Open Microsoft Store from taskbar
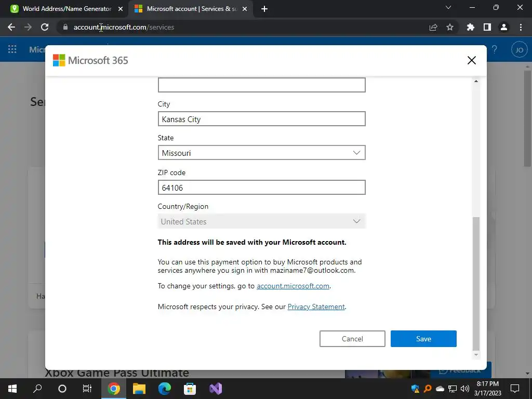The height and width of the screenshot is (399, 532). pyautogui.click(x=190, y=389)
